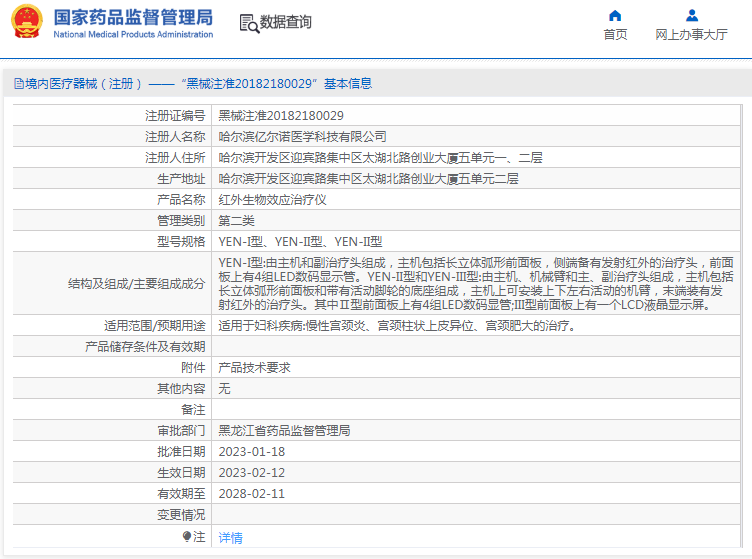Click the 第二类 management category value
752x559 pixels.
tap(237, 220)
